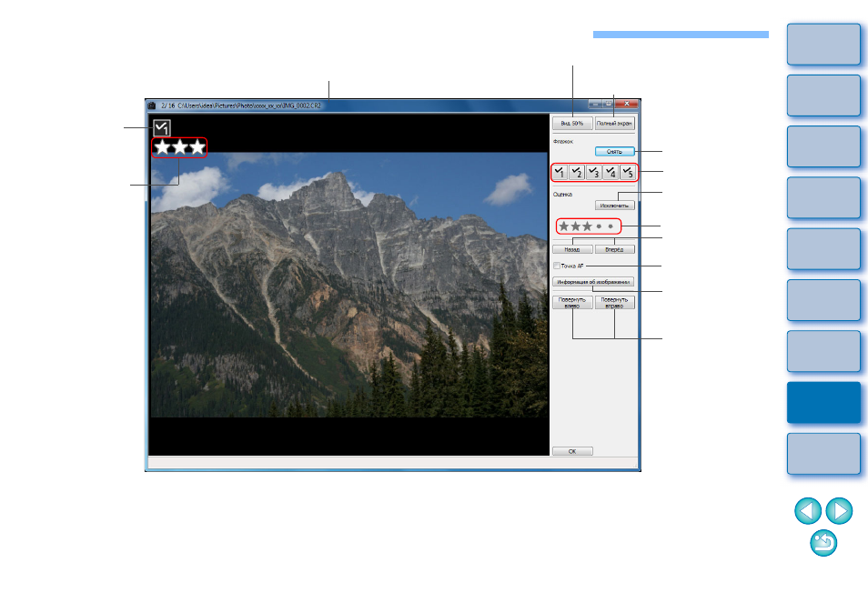Set checkmark 2 on the image
The image size is (868, 613).
[577, 173]
